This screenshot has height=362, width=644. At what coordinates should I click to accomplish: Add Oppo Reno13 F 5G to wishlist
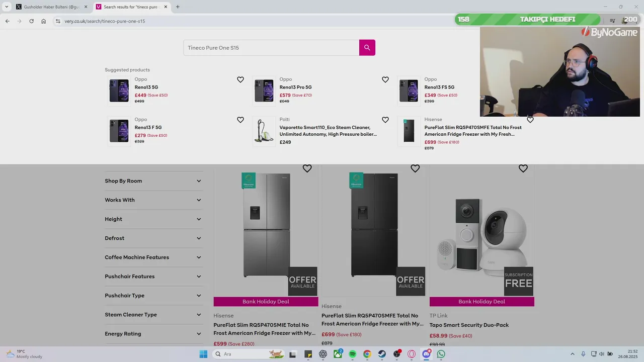pos(240,120)
